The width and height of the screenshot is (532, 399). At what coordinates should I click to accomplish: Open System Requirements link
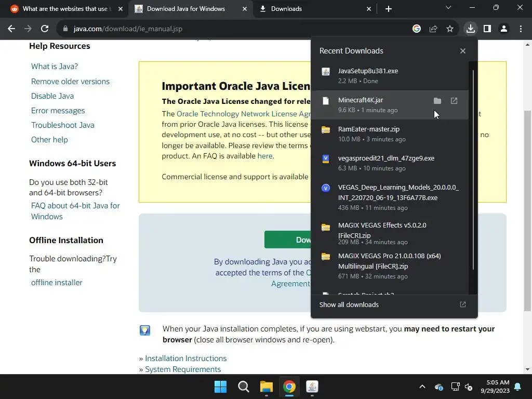tap(183, 369)
